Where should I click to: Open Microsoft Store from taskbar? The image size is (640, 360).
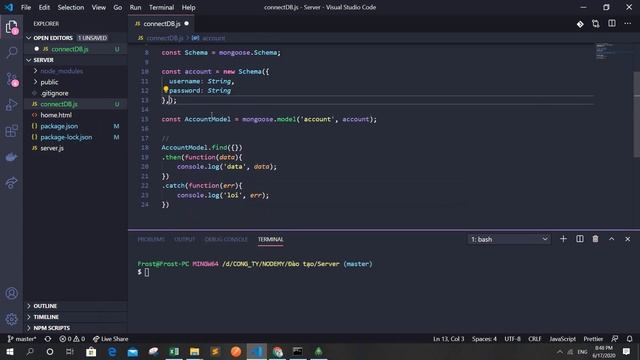click(91, 351)
